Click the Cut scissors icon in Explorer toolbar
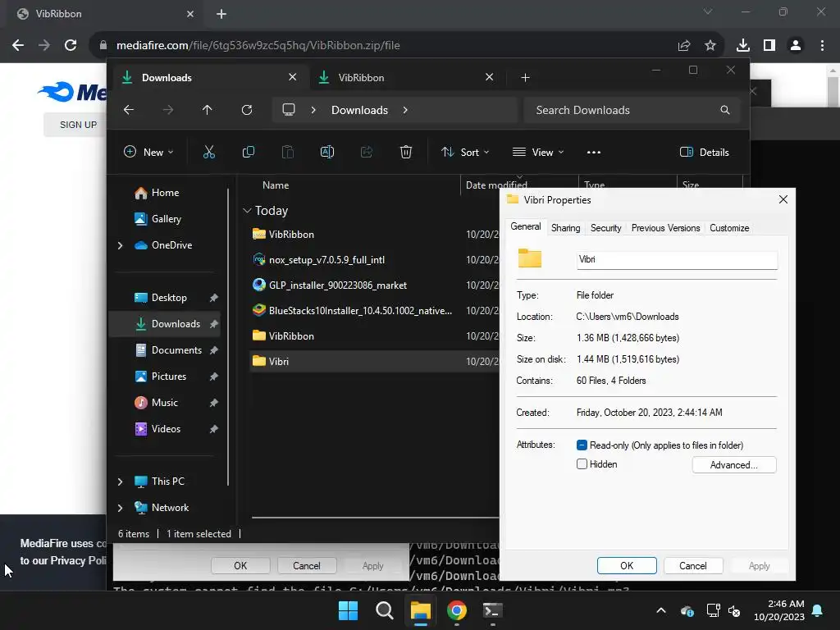The width and height of the screenshot is (840, 630). (x=209, y=152)
